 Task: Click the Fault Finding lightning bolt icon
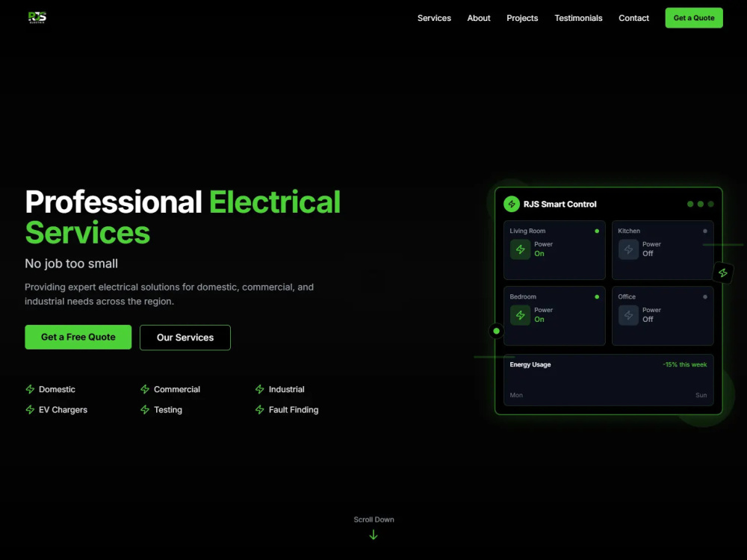click(x=260, y=410)
